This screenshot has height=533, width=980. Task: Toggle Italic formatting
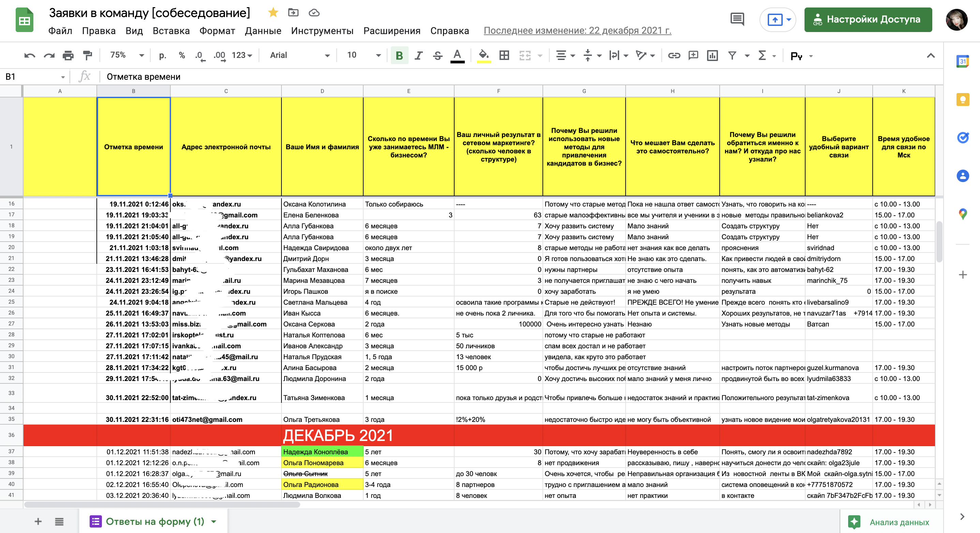tap(418, 56)
